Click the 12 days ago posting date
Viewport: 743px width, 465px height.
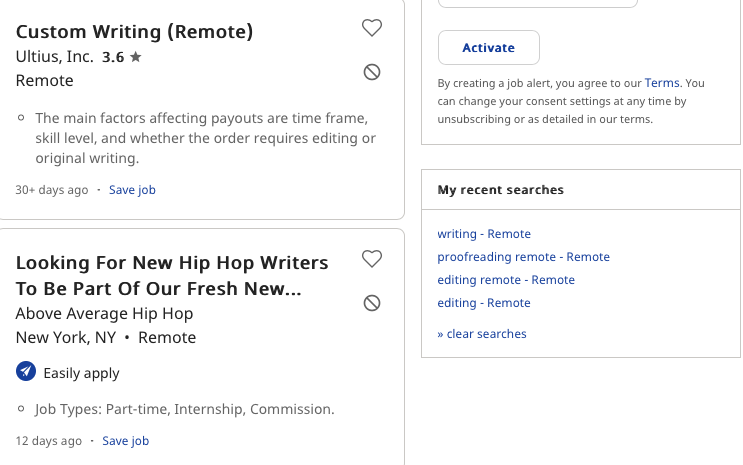point(48,441)
